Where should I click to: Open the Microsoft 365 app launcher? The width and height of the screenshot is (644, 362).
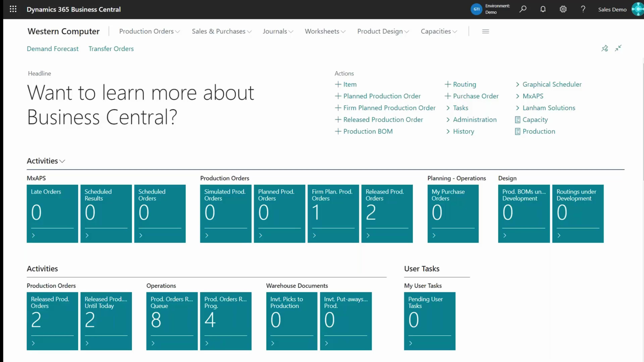click(13, 9)
